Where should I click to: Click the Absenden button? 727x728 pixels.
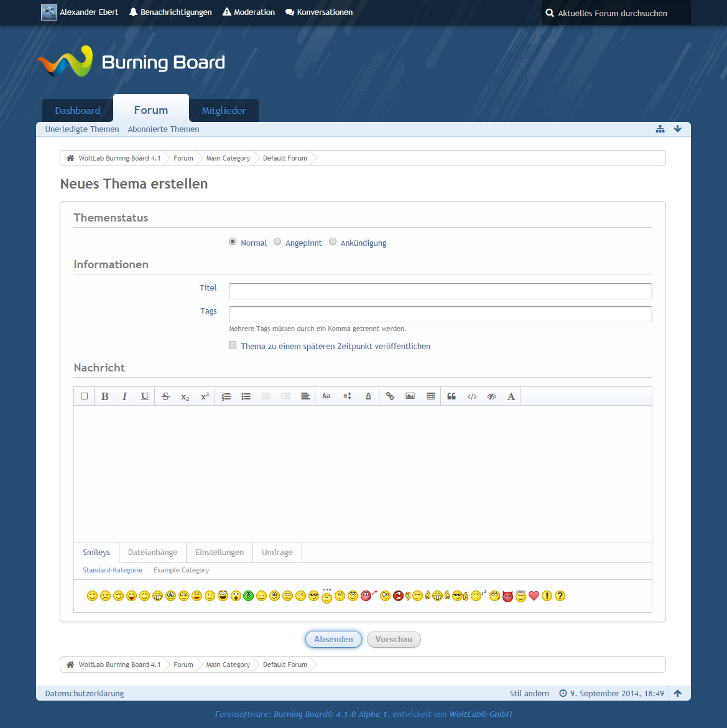tap(333, 639)
